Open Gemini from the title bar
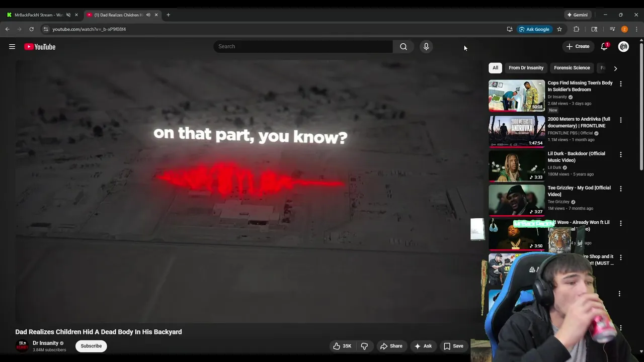 [x=577, y=15]
